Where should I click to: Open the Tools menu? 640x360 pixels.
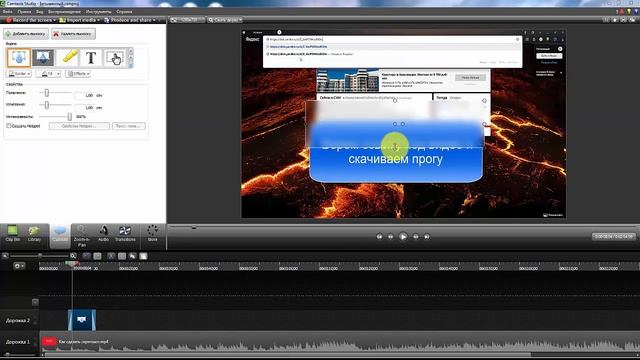point(98,12)
